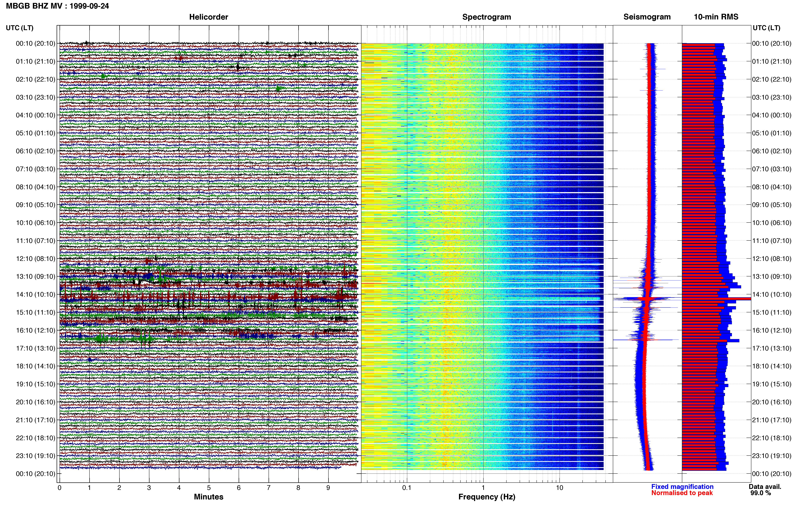Click the right time label 06:10 (02:10)
Screen dimensions: 812x508
point(772,151)
